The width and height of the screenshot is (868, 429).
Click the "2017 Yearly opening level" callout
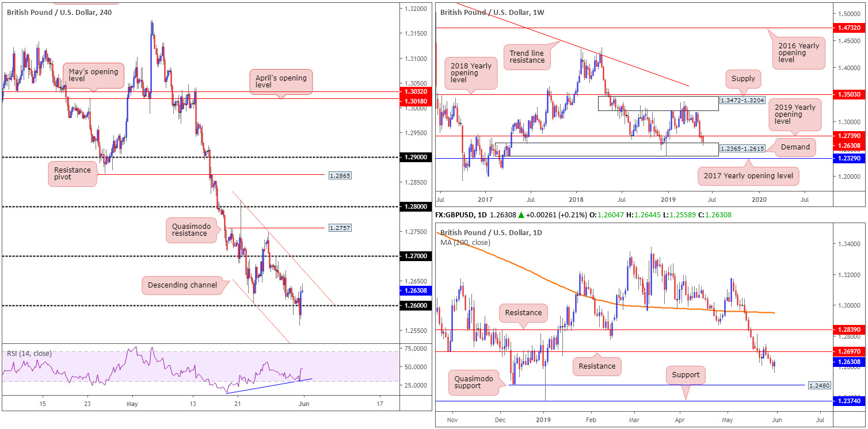pyautogui.click(x=748, y=176)
